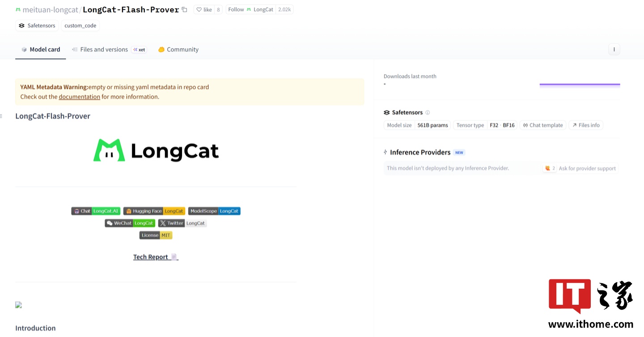Switch to the Files and versions tab
Screen dimensions: 644x337
pos(103,49)
